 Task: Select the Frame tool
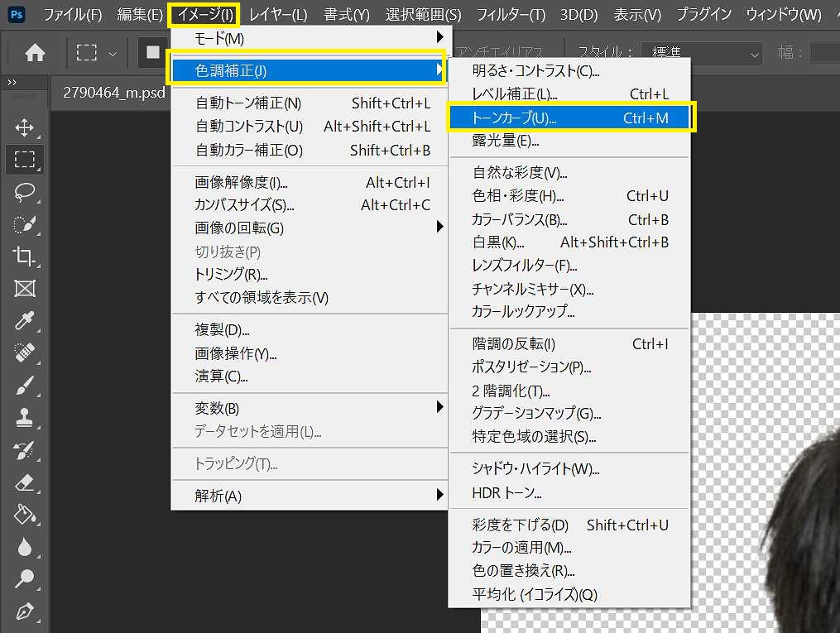click(25, 289)
